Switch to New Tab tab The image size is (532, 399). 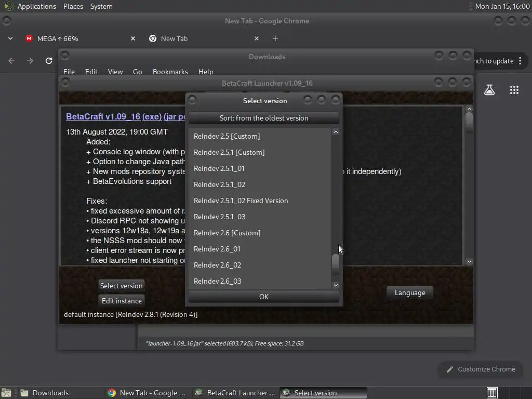click(204, 38)
